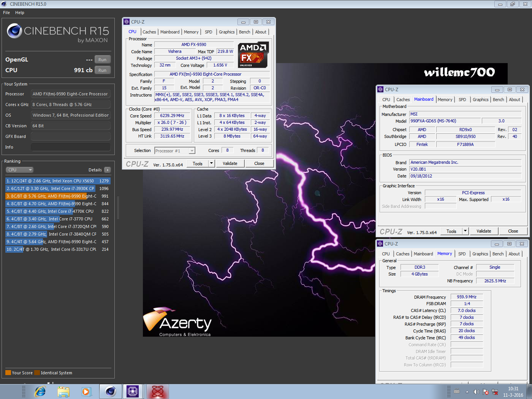Click the Cinebench title bar icon
532x399 pixels.
pos(4,4)
